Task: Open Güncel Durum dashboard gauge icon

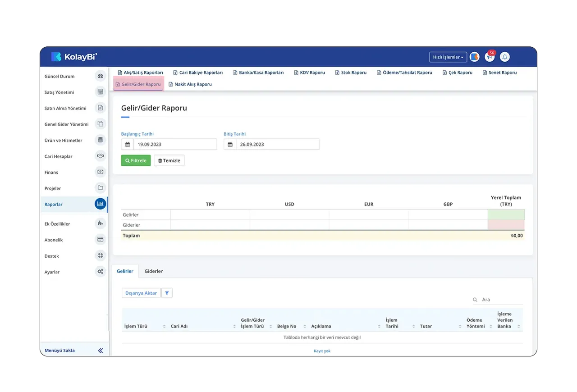Action: [100, 76]
